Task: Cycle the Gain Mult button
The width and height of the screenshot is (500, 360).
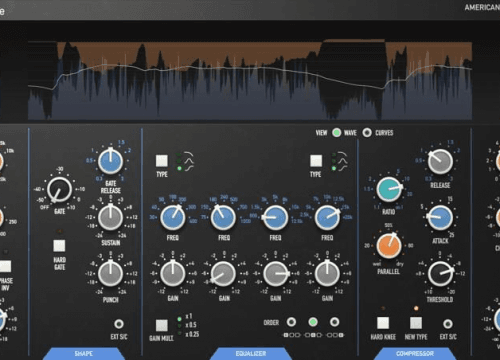Action: [162, 325]
